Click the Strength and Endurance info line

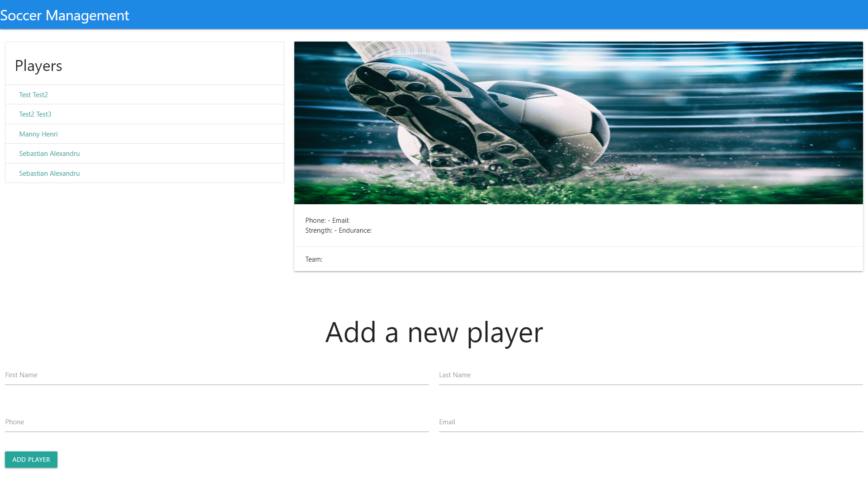pos(338,230)
